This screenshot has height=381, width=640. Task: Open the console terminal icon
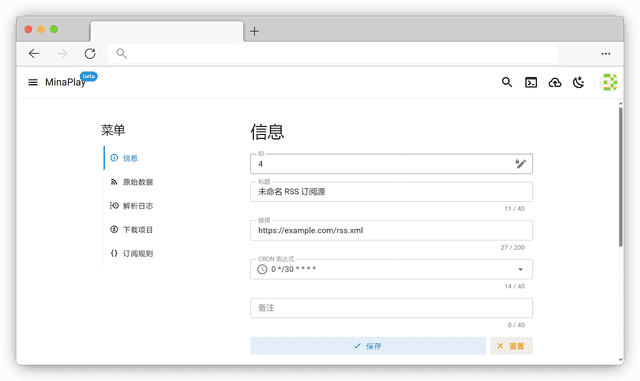click(x=531, y=82)
